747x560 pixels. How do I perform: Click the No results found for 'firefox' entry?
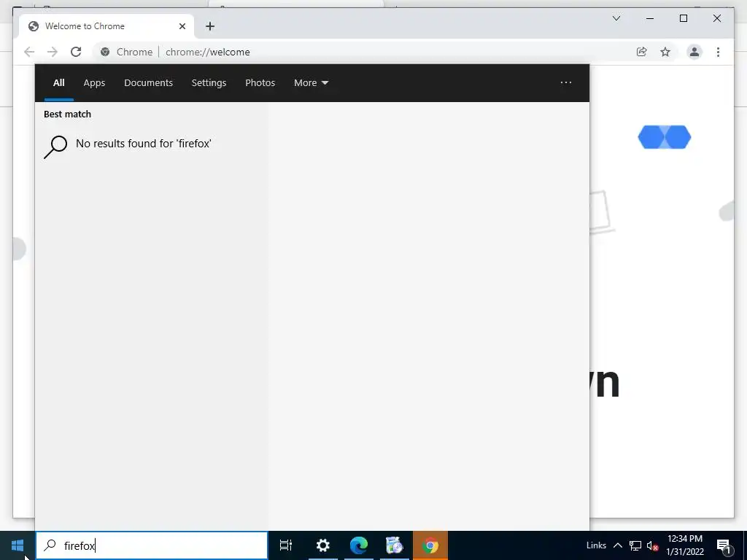pos(152,145)
